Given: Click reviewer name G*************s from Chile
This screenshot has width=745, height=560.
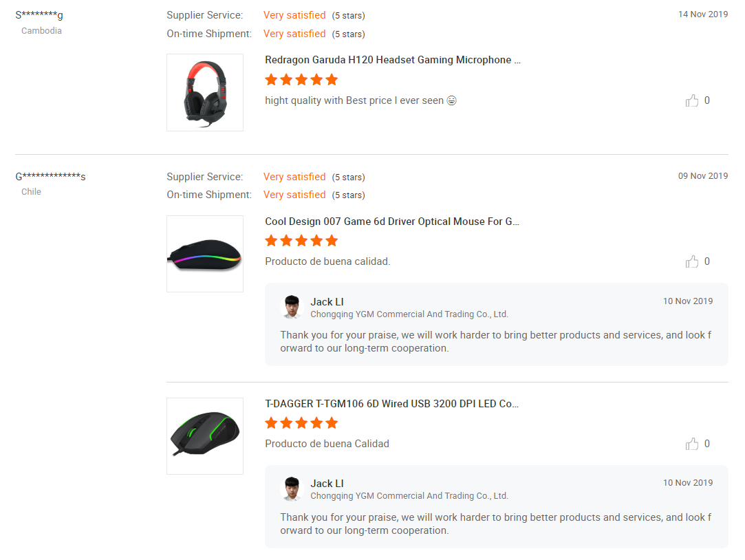Looking at the screenshot, I should (x=50, y=177).
